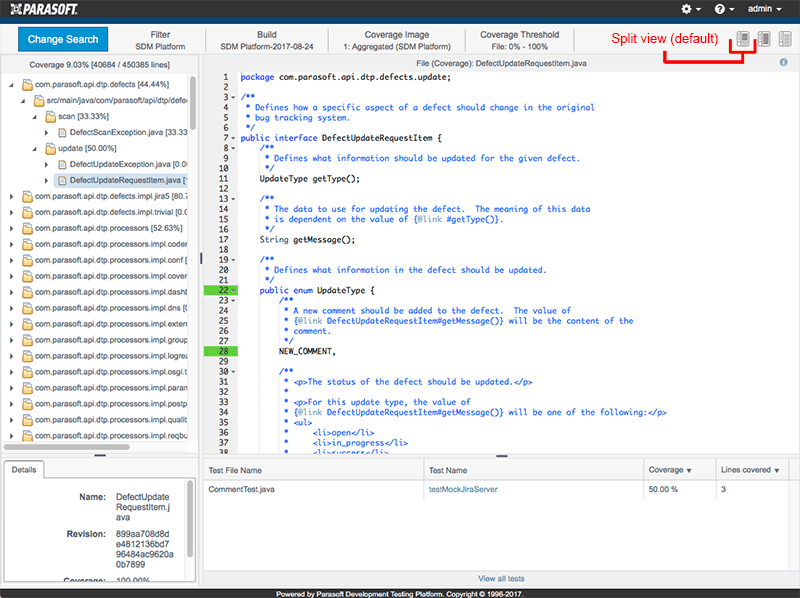The width and height of the screenshot is (800, 598).
Task: Select the com.parasoft.api.dtp.processors.impl.cover package row
Action: click(111, 276)
